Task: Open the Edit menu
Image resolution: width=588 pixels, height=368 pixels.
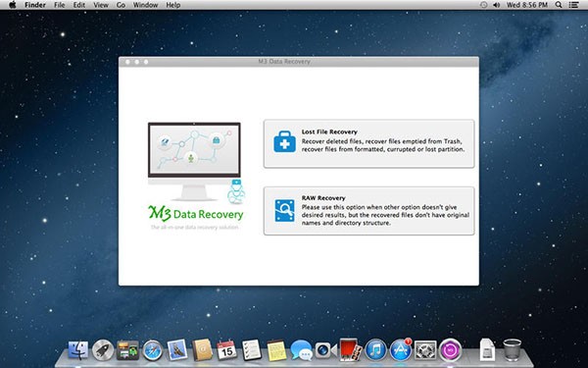Action: 79,5
